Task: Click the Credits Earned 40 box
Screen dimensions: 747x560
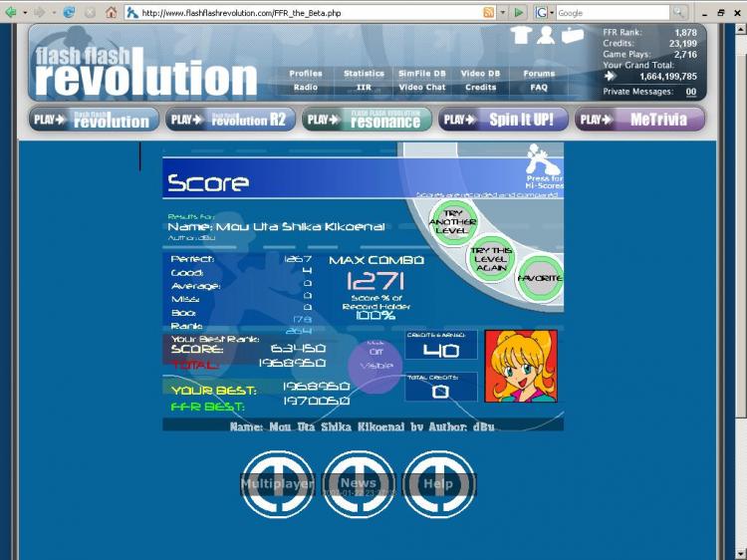Action: pos(441,345)
